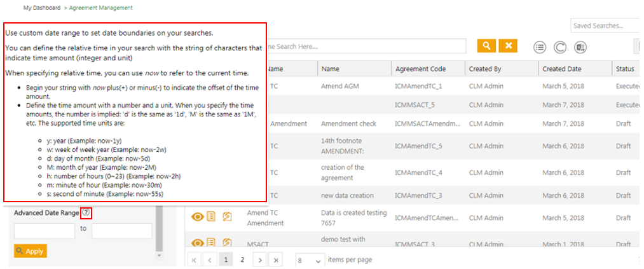This screenshot has height=269, width=644.
Task: Go to previous page of results
Action: click(210, 260)
